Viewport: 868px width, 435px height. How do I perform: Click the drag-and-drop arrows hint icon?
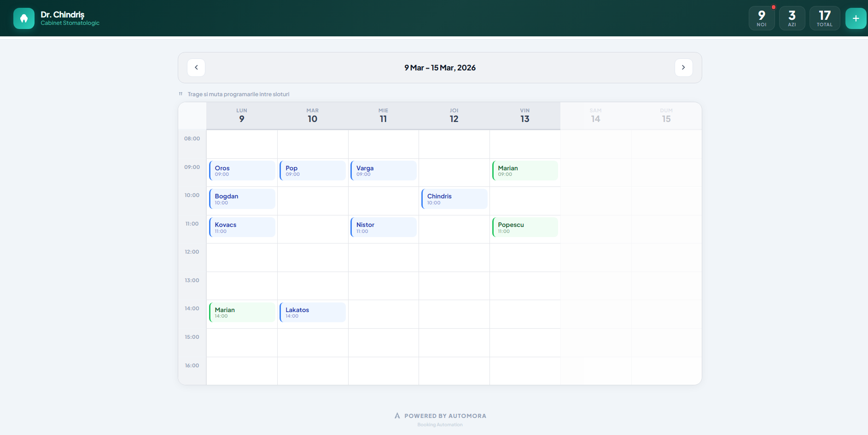(180, 93)
